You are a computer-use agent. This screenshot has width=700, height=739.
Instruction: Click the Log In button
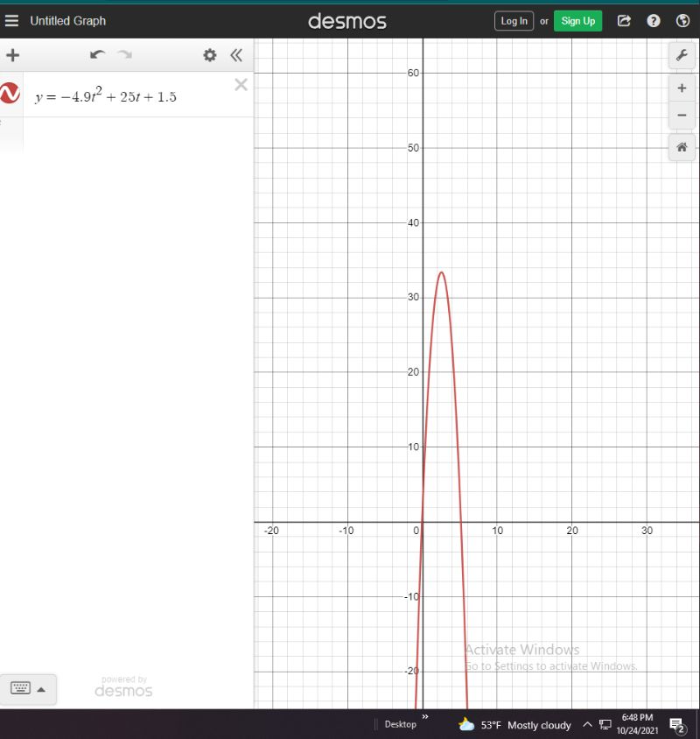(x=514, y=21)
